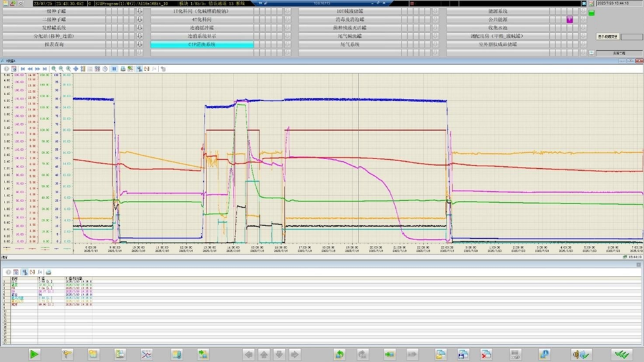This screenshot has width=644, height=362.
Task: Click the blue information icon in bottom toolbar
Action: (544, 354)
